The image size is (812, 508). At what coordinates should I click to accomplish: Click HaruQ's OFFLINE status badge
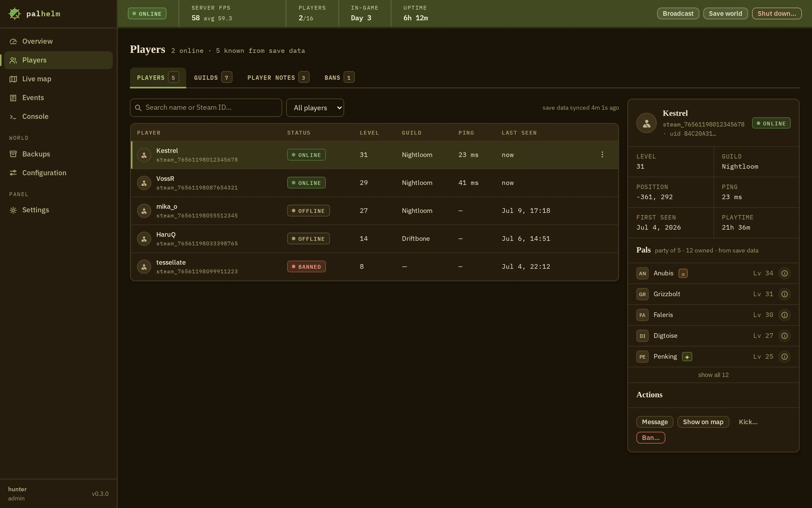[308, 239]
